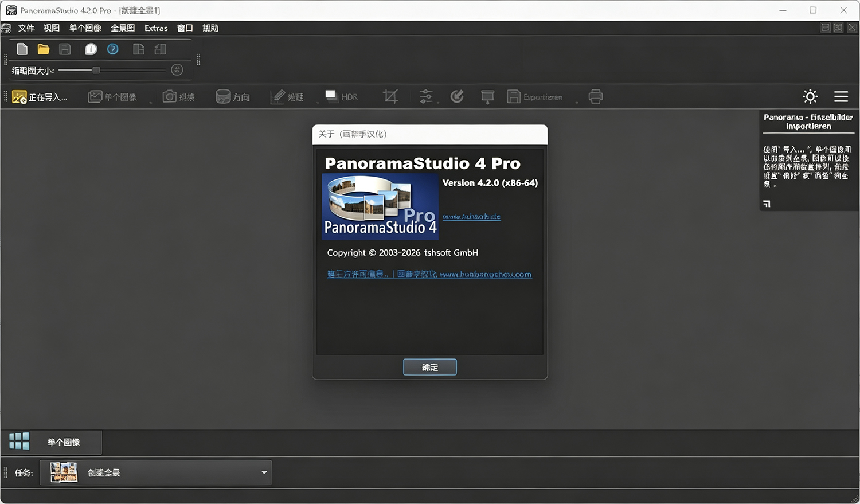860x504 pixels.
Task: Open the 全景图 menu
Action: click(123, 28)
